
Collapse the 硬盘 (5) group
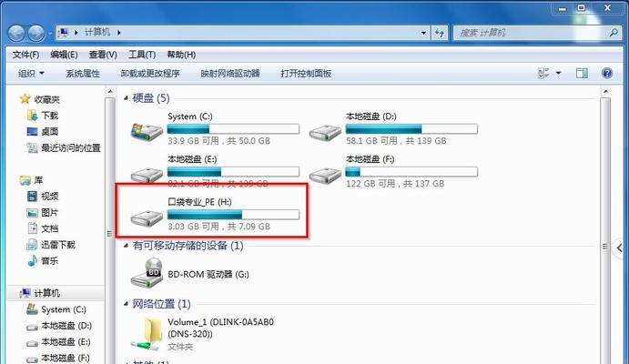pyautogui.click(x=126, y=97)
